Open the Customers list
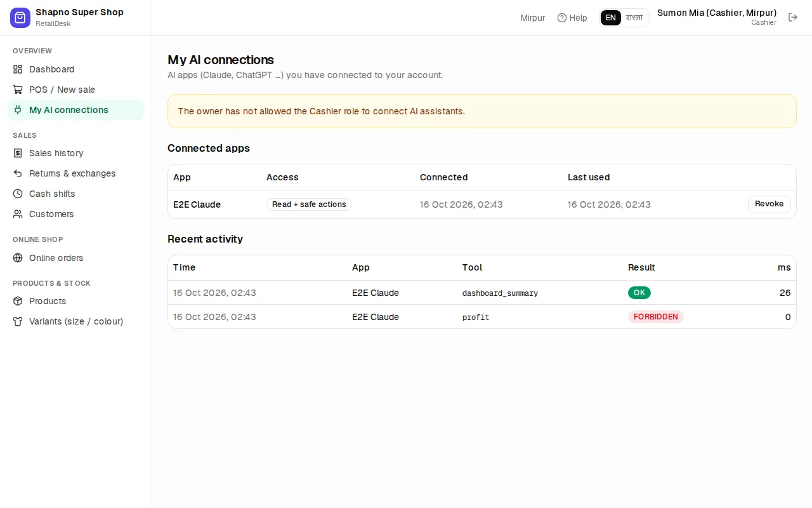 pos(76,214)
